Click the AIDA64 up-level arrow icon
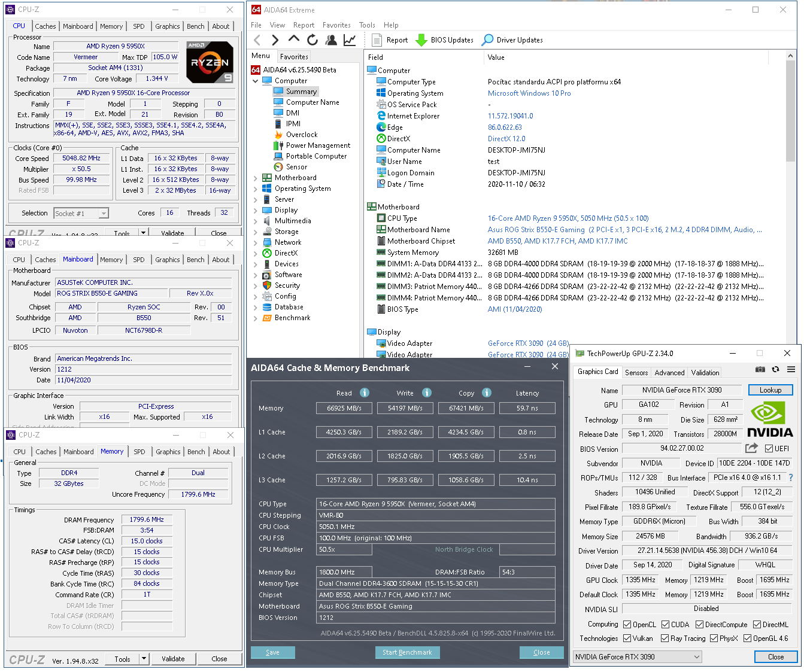This screenshot has width=804, height=672. (293, 39)
